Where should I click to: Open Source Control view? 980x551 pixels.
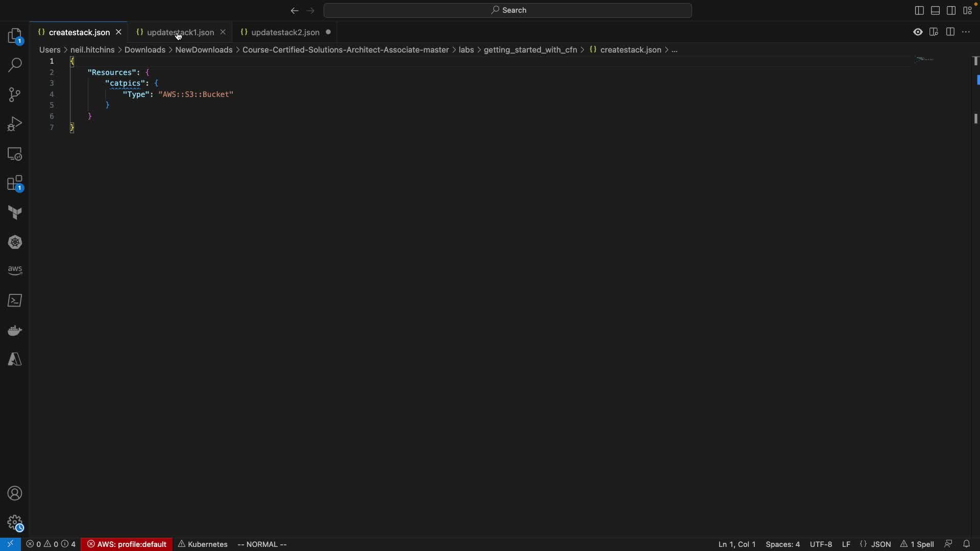pyautogui.click(x=15, y=95)
